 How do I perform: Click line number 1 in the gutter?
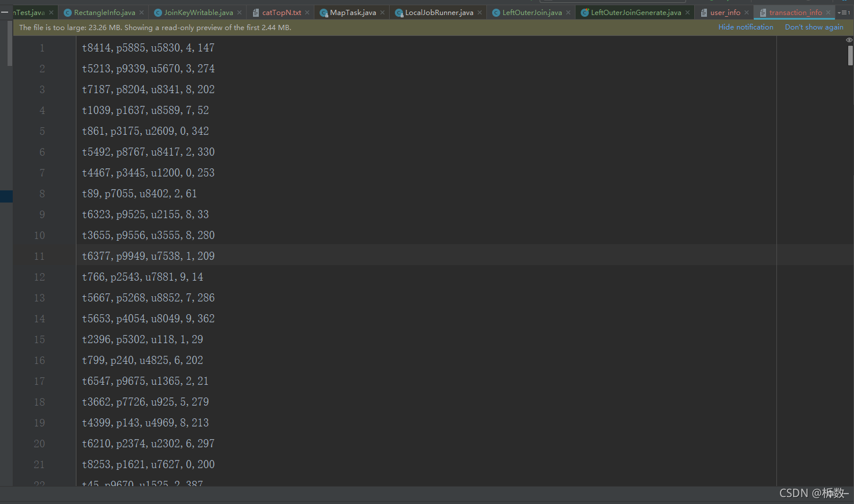[42, 48]
